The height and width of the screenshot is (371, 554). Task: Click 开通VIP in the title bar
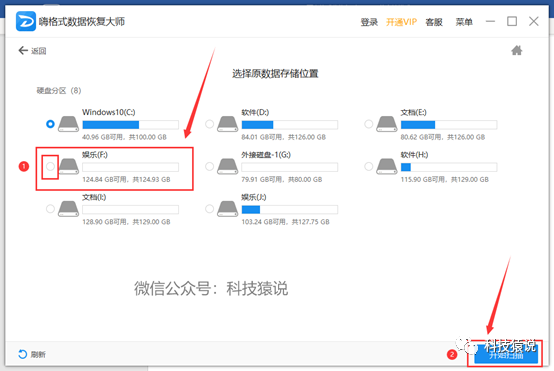coord(401,22)
